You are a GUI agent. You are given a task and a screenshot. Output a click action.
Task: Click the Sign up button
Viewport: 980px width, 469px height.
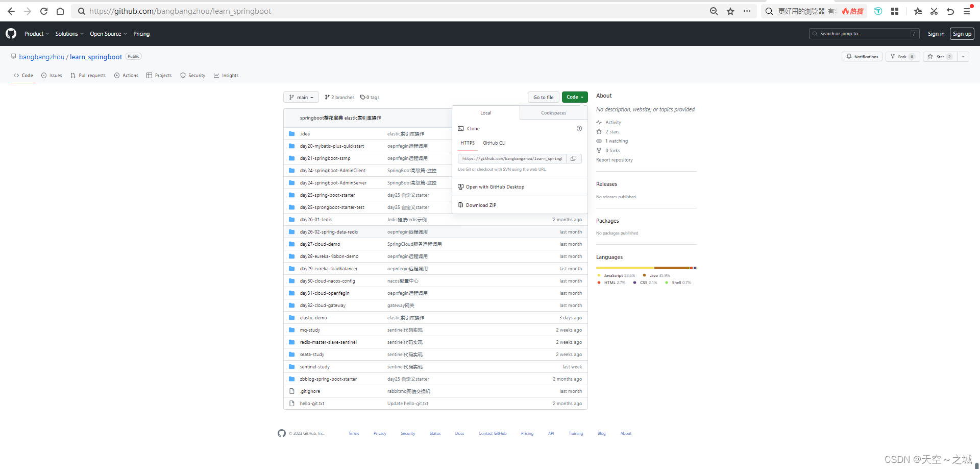click(962, 34)
